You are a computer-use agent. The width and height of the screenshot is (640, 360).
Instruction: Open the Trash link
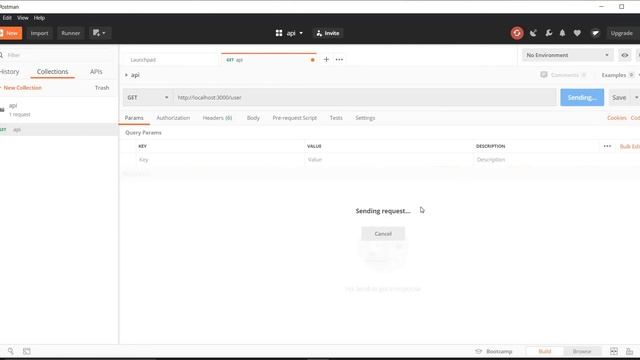102,88
